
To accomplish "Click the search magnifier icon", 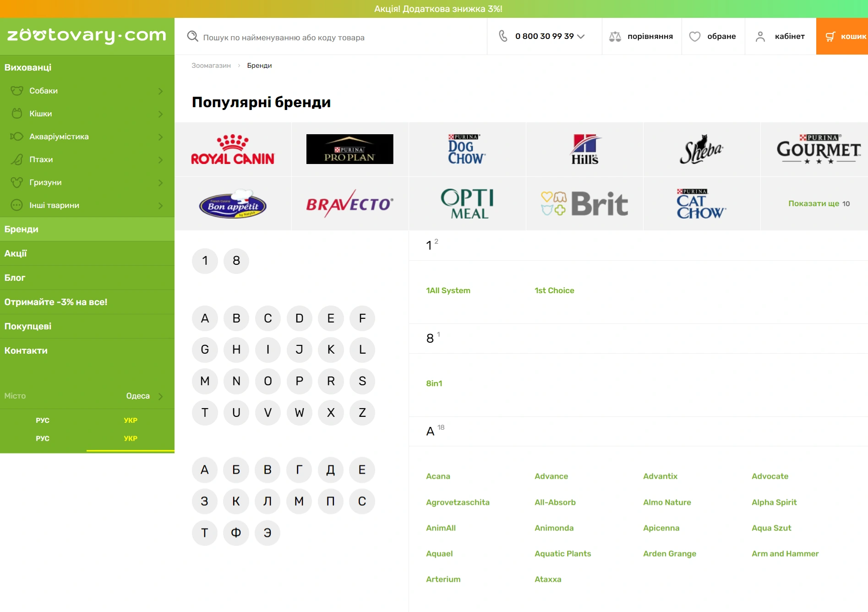I will tap(192, 37).
